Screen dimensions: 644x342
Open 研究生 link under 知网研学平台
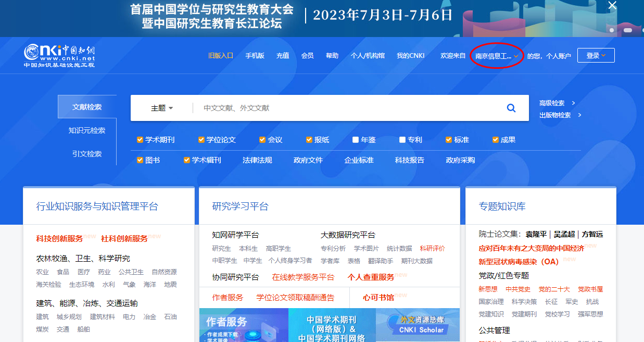(222, 249)
